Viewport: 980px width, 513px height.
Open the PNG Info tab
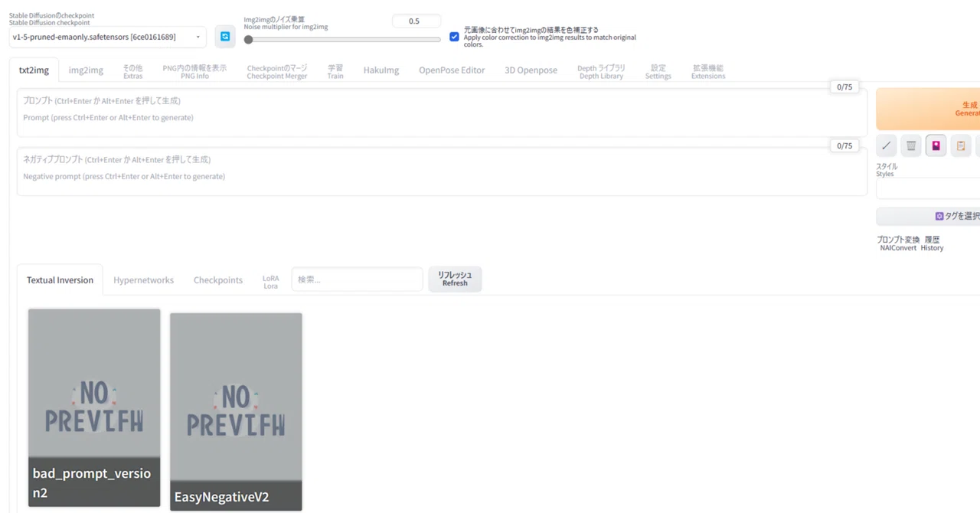(194, 72)
